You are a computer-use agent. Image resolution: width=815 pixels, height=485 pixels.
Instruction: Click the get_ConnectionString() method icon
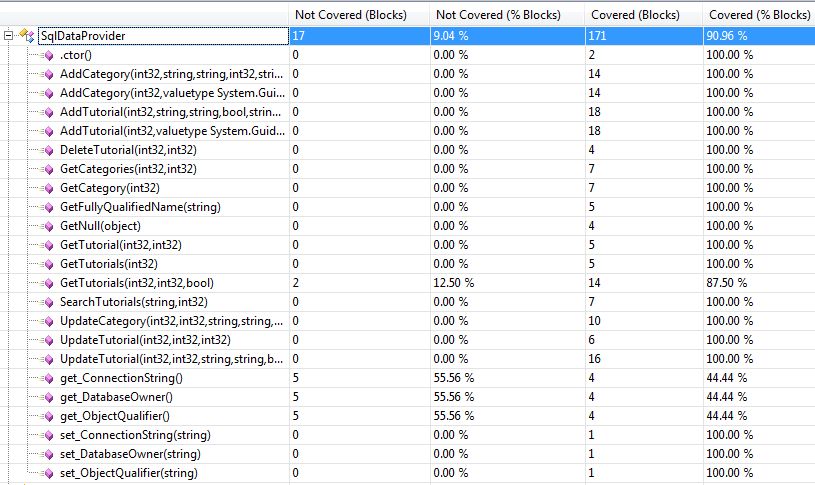pos(48,378)
